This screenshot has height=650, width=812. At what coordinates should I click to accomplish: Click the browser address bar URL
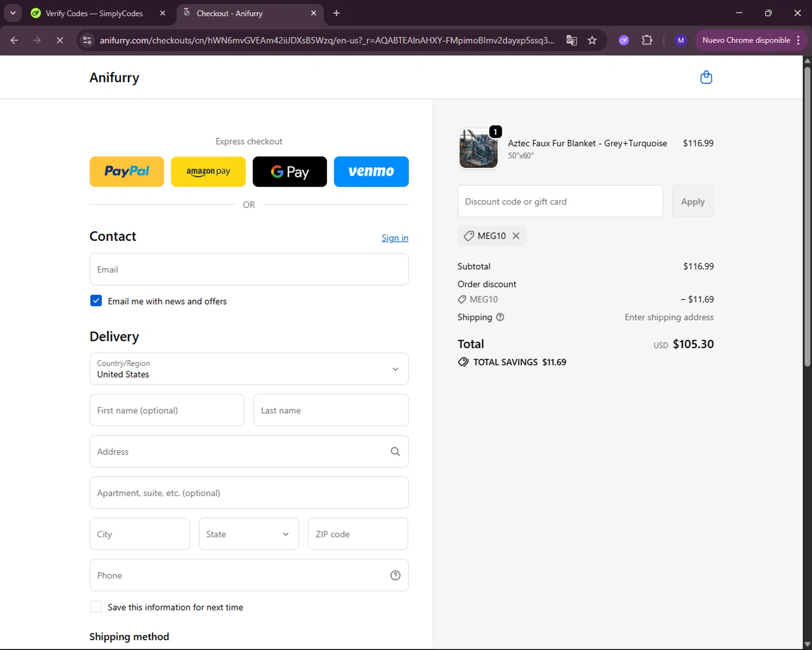point(327,40)
